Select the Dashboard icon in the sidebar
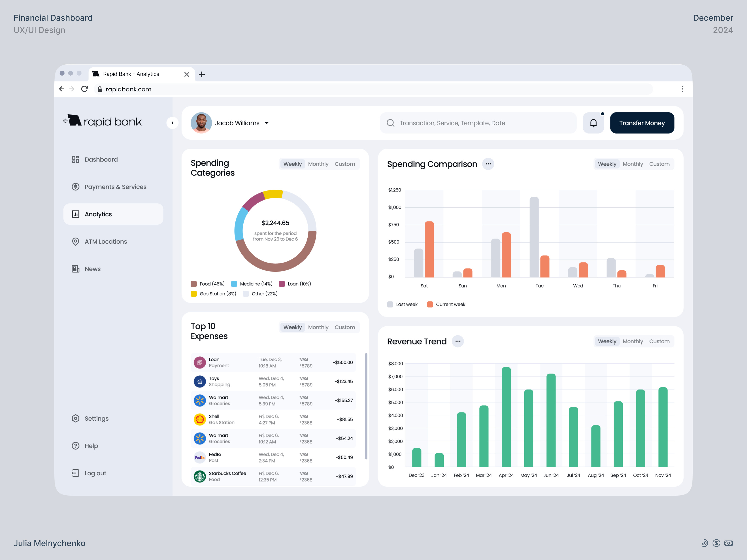The height and width of the screenshot is (560, 747). click(x=76, y=159)
